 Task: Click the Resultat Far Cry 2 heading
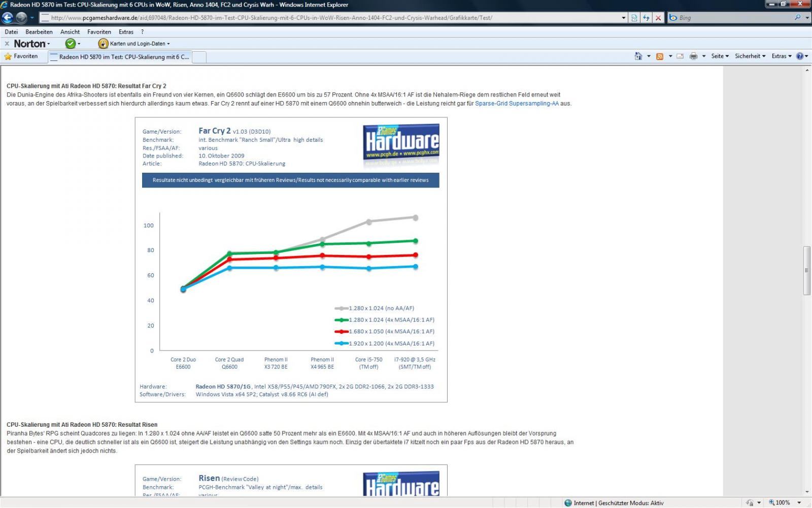click(86, 86)
